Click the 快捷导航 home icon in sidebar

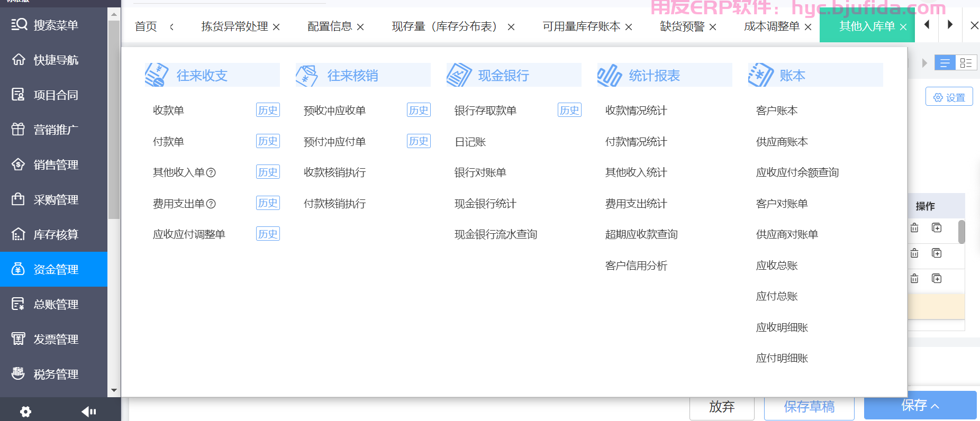click(x=19, y=59)
